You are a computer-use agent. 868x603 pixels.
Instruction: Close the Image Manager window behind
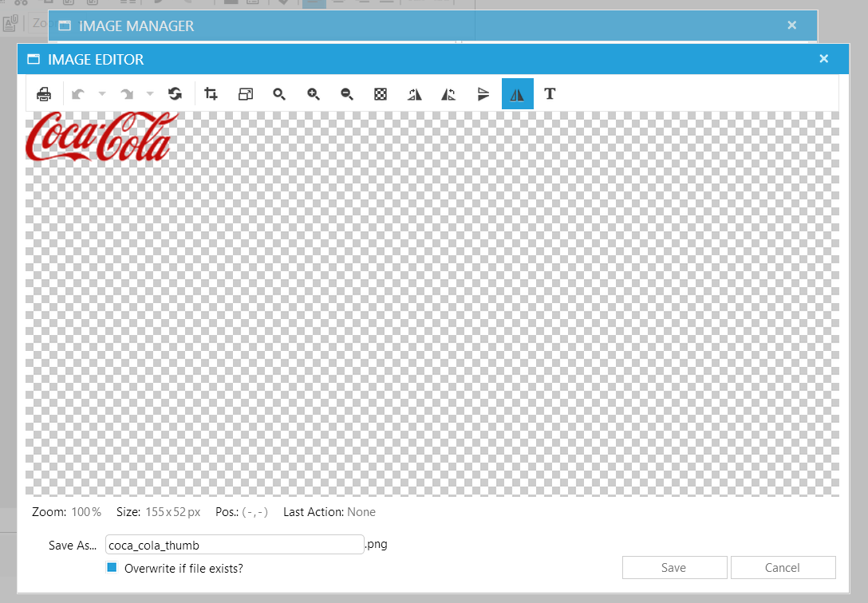click(792, 25)
